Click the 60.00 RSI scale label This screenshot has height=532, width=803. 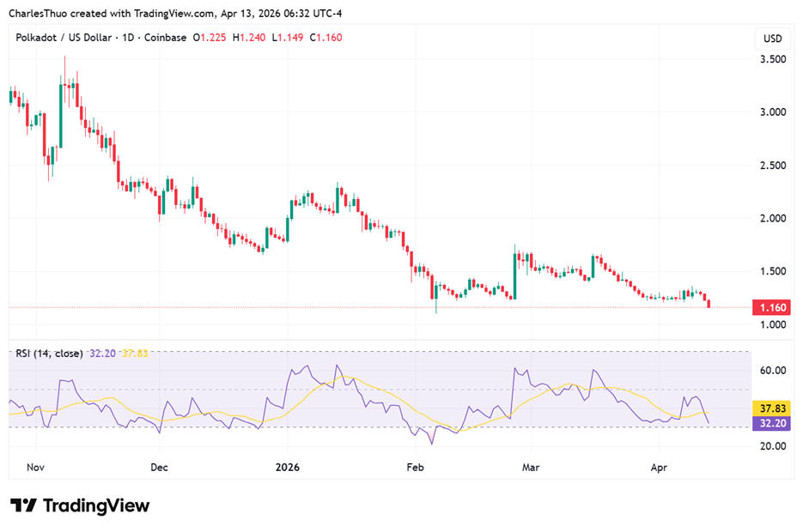[772, 371]
